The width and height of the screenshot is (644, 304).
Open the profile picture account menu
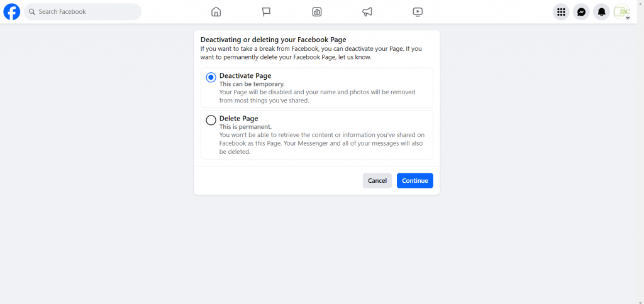pyautogui.click(x=621, y=11)
